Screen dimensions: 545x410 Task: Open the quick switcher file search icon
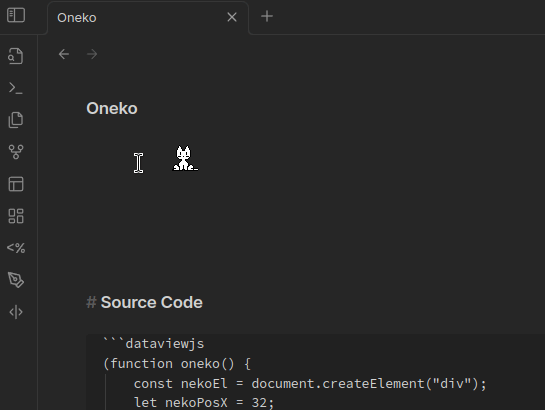[x=16, y=56]
